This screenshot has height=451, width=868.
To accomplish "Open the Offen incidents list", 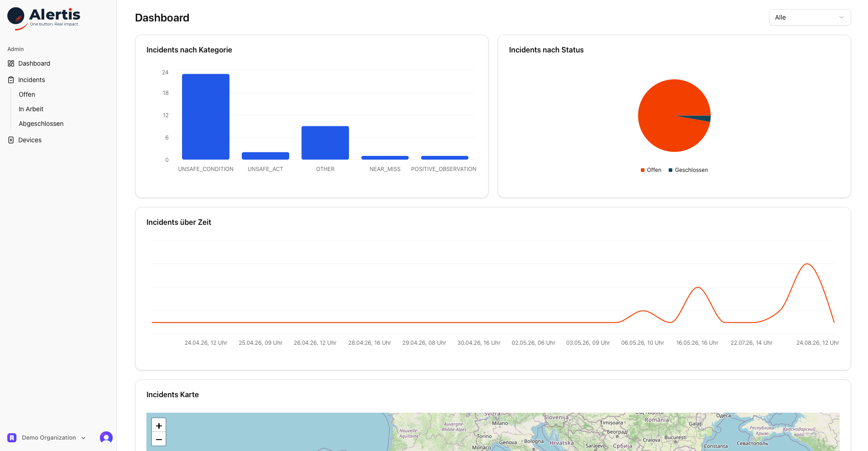I will point(27,94).
